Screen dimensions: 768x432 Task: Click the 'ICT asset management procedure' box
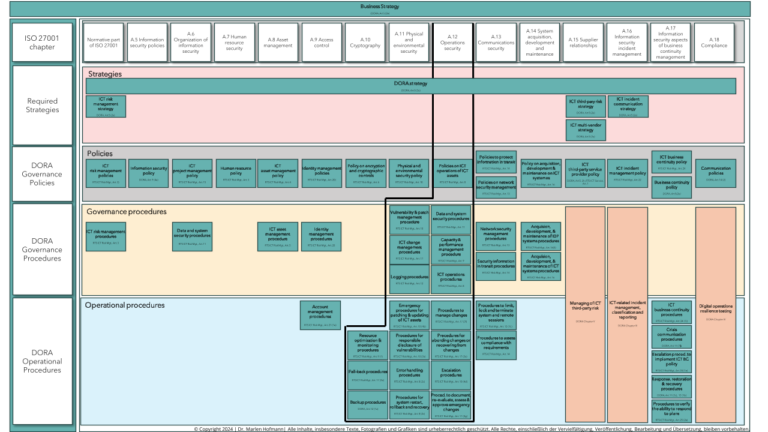pos(278,237)
